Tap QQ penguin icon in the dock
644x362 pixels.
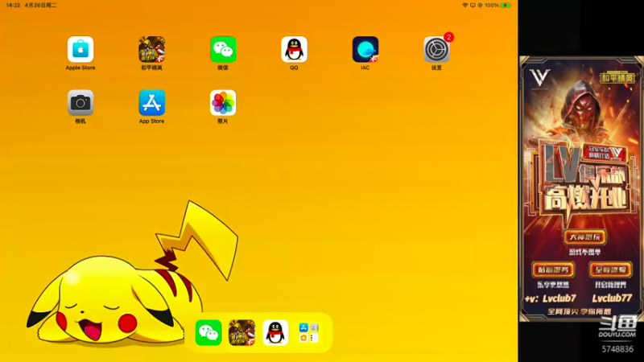tap(275, 332)
